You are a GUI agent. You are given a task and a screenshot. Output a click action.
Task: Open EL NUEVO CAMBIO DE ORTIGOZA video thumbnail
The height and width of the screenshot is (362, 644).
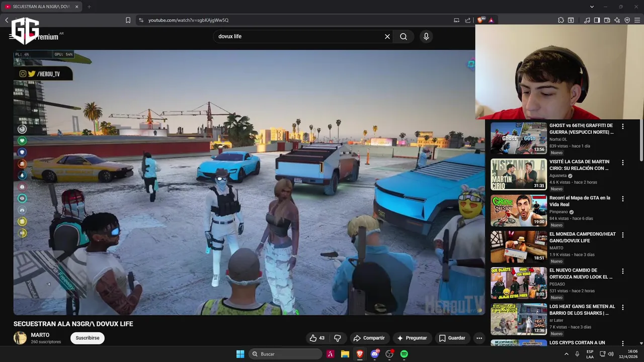click(x=518, y=283)
